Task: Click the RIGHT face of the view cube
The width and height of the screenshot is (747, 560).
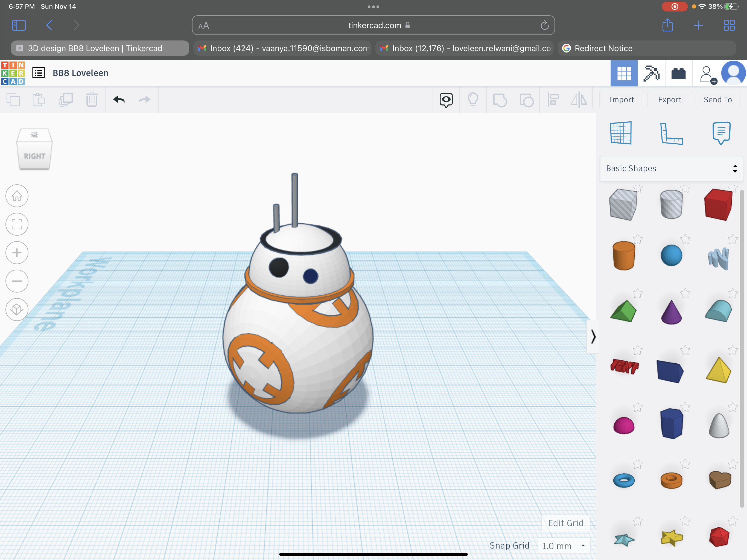Action: pyautogui.click(x=34, y=156)
